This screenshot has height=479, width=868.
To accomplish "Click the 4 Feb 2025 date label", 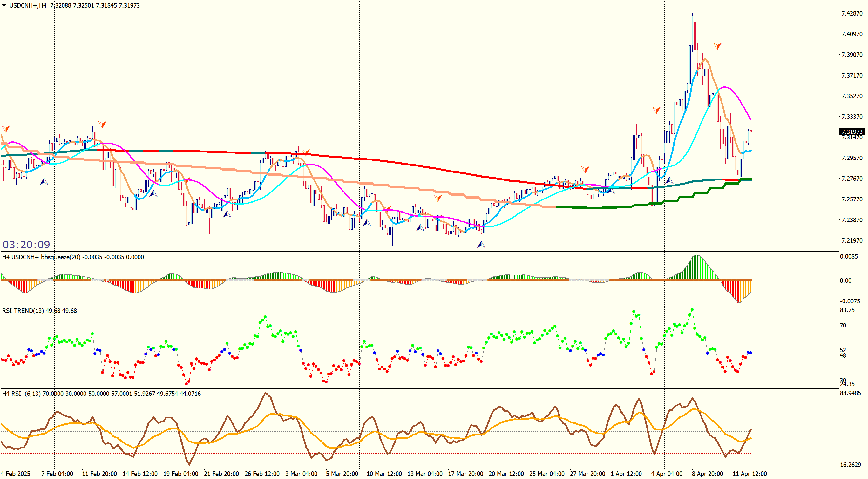I will [16, 474].
